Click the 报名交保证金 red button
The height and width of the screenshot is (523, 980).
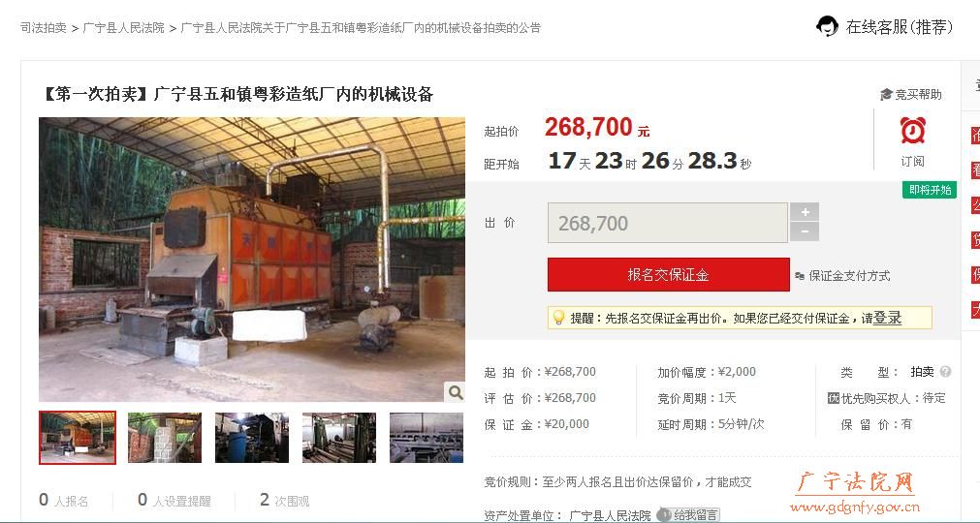[668, 275]
